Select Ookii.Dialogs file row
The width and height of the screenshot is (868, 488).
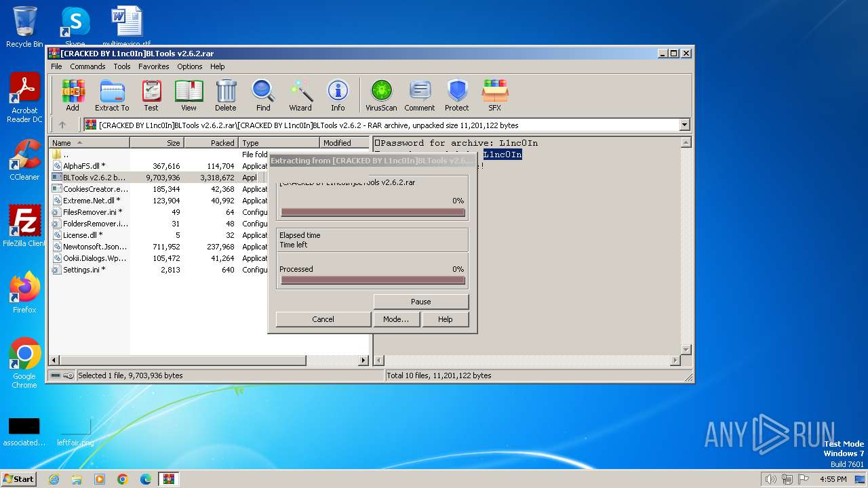pyautogui.click(x=159, y=258)
